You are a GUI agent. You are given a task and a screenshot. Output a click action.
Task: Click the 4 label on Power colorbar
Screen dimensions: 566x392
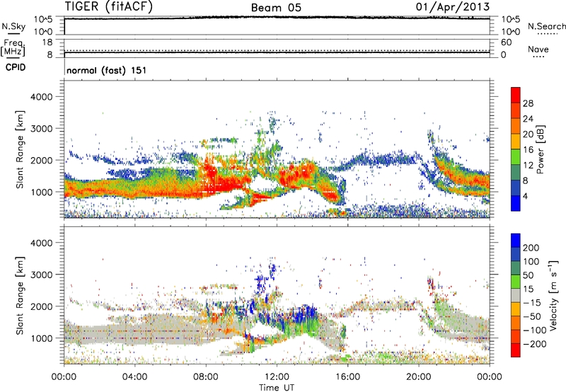[x=526, y=196]
